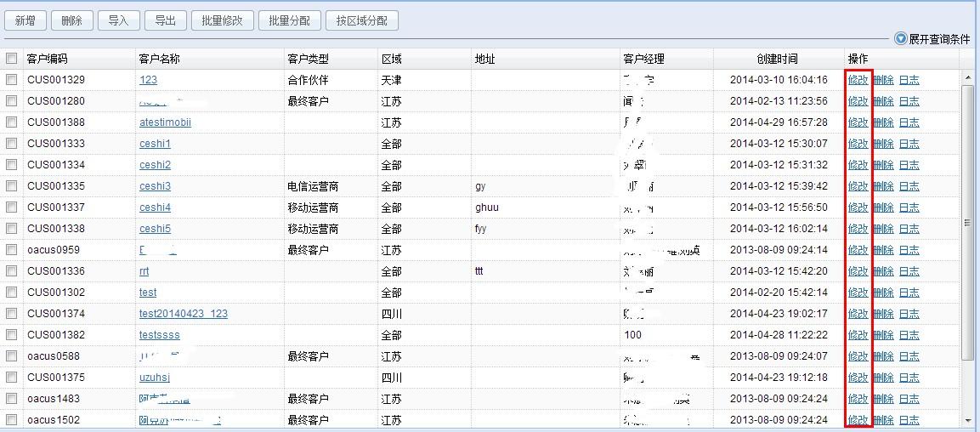The width and height of the screenshot is (980, 432).
Task: Open customer link atestimobii
Action: click(x=165, y=122)
